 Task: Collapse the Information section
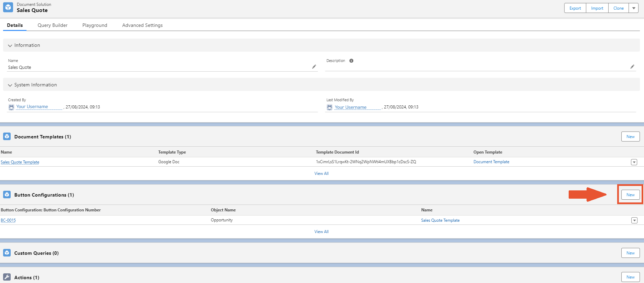pos(10,45)
